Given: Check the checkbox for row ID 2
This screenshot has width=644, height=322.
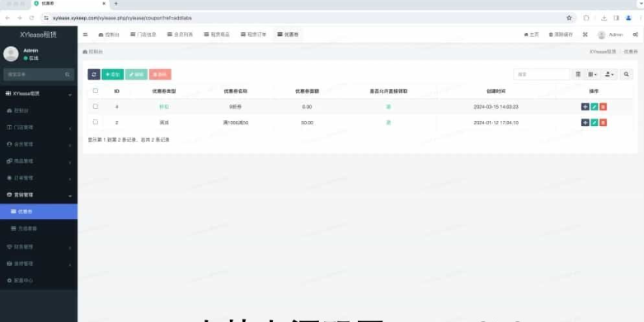Looking at the screenshot, I should (96, 122).
